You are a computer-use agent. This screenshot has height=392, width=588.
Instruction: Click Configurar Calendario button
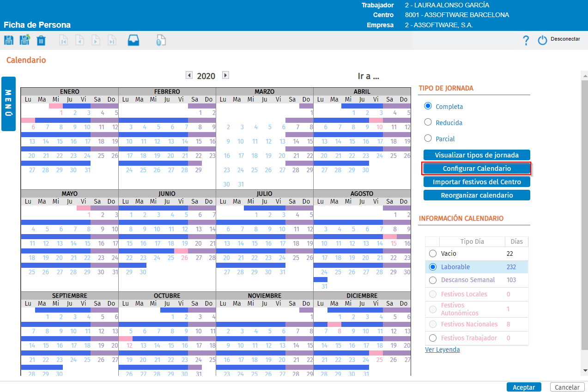click(x=477, y=169)
